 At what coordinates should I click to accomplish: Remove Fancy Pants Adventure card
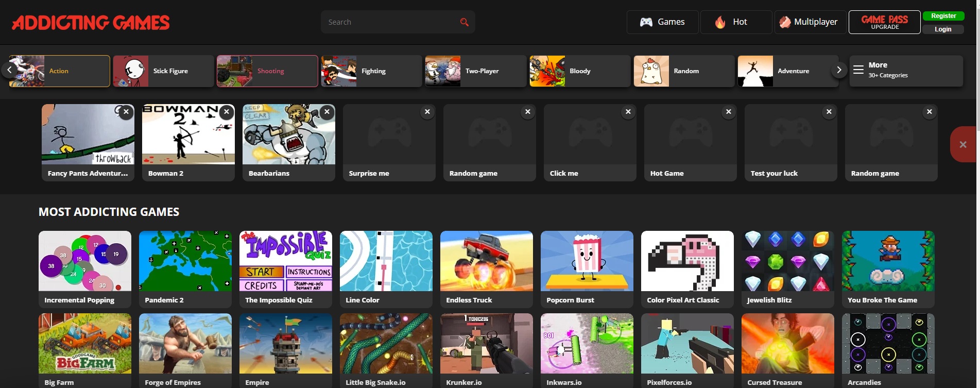[x=126, y=112]
